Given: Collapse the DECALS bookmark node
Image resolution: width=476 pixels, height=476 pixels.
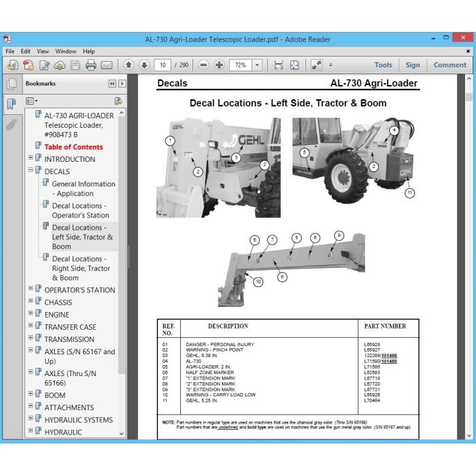Looking at the screenshot, I should click(31, 170).
